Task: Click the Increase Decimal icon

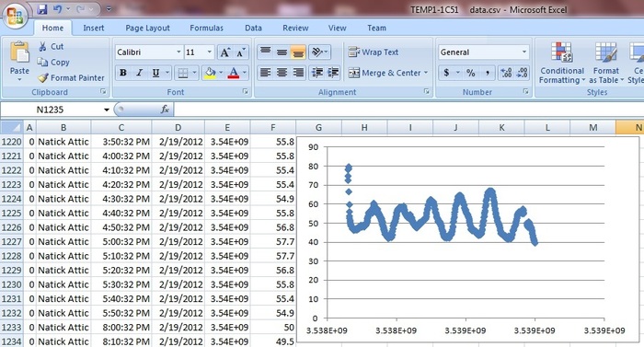Action: tap(506, 73)
